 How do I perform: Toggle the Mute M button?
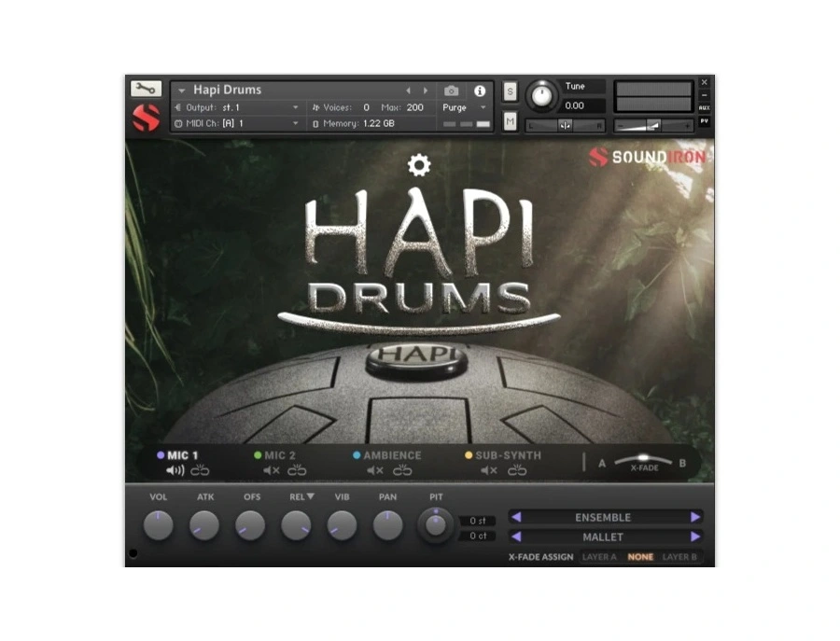510,122
